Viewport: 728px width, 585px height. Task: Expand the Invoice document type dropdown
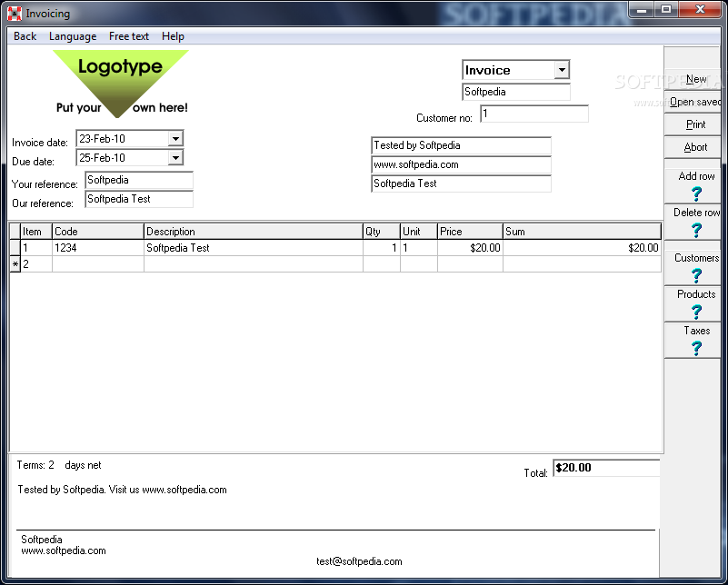point(562,70)
